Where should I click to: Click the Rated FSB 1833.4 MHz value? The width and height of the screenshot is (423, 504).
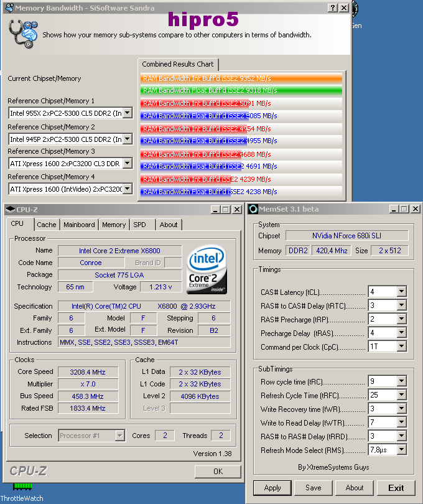point(88,408)
